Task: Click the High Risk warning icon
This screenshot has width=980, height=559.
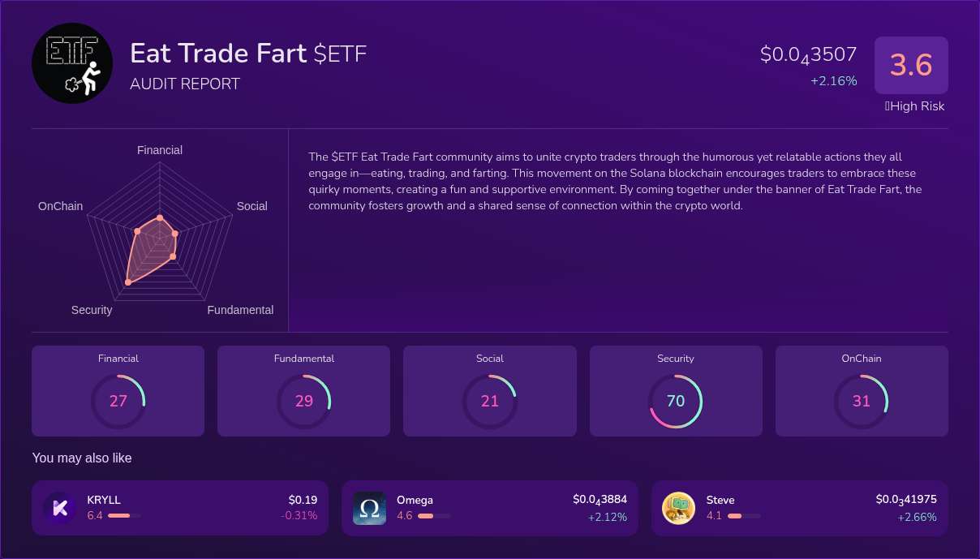Action: click(x=886, y=106)
